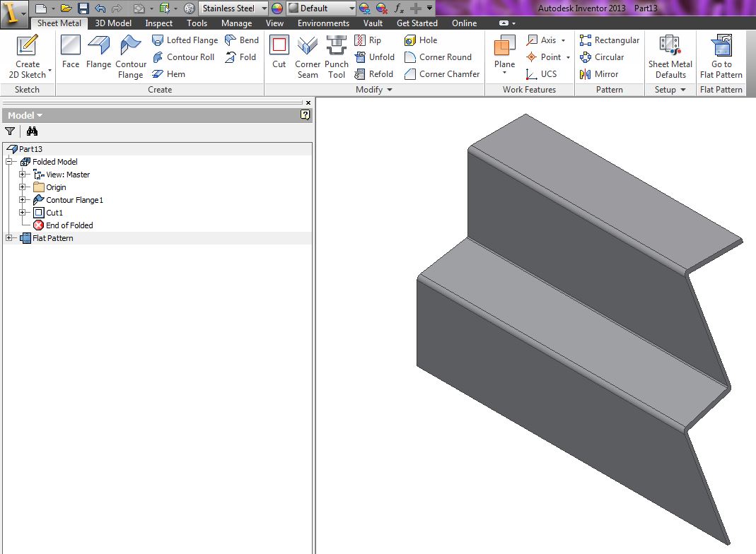Open Sheet Metal Defaults

point(670,57)
